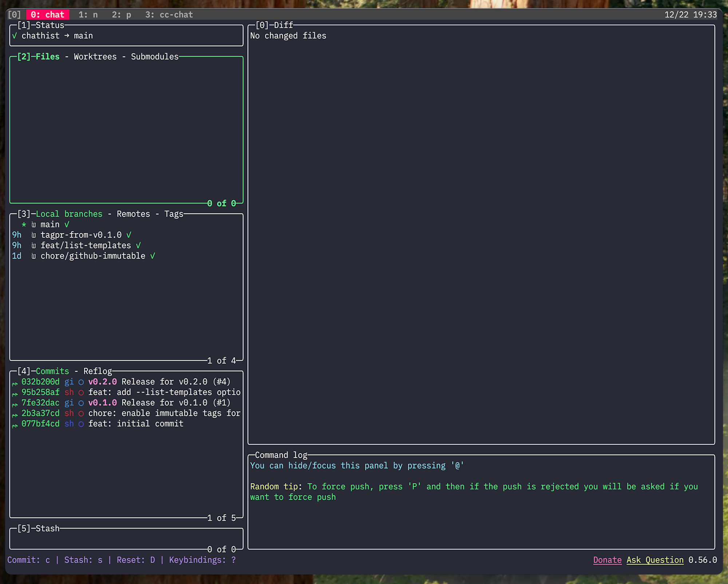Select tmux window 3: cc-chat
This screenshot has height=584, width=728.
[169, 15]
